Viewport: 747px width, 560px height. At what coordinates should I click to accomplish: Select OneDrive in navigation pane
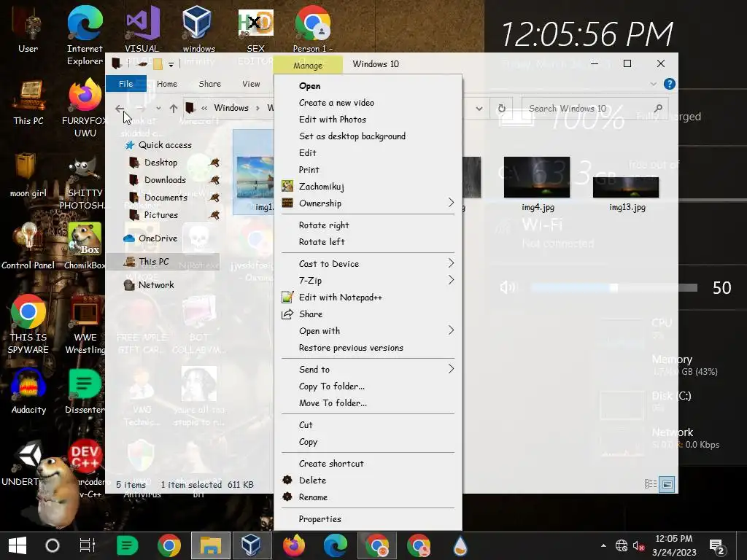tap(158, 238)
